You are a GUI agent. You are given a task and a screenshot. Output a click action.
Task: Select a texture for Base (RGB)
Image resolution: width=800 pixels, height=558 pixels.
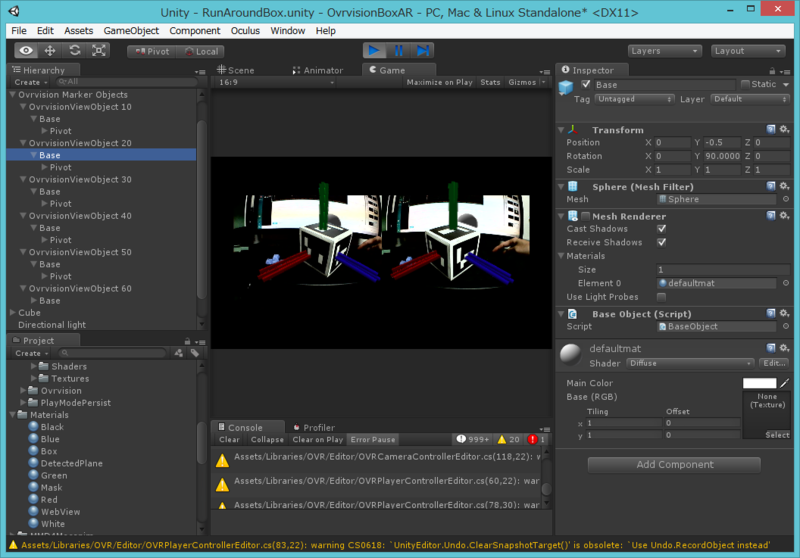tap(777, 435)
